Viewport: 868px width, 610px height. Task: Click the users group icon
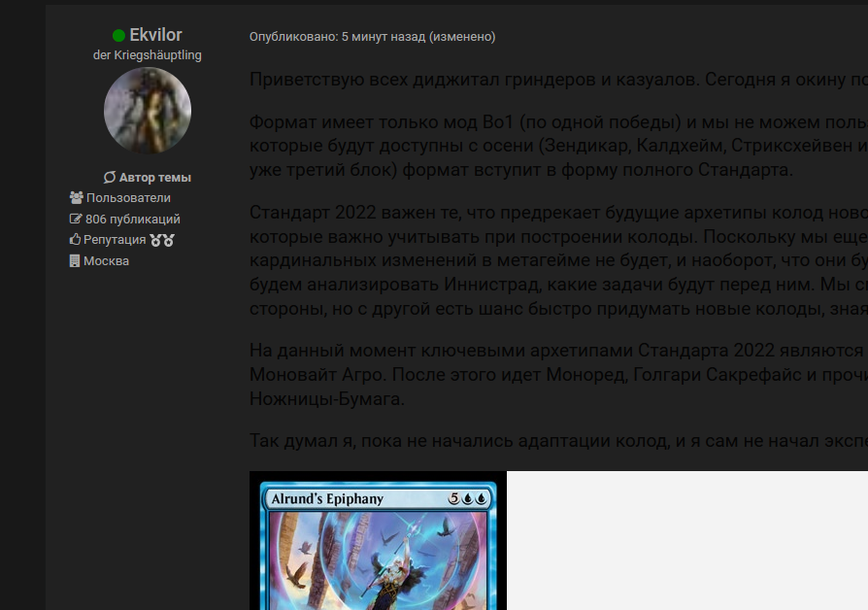(x=75, y=198)
